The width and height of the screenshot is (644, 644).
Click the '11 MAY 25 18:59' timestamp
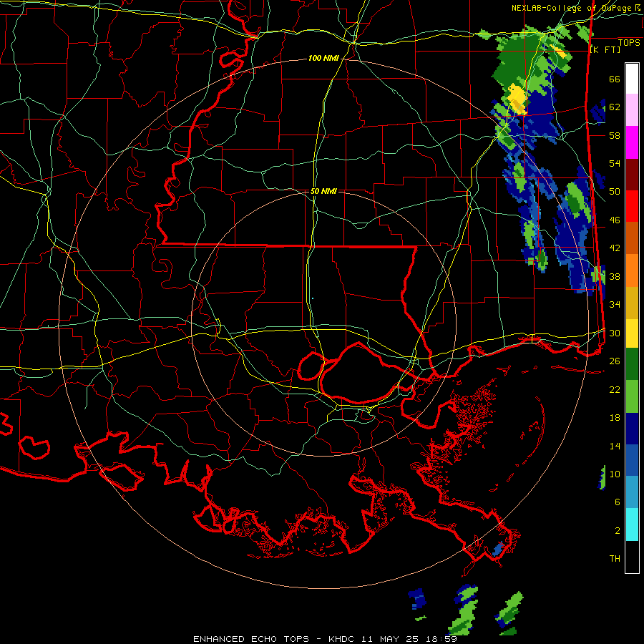click(409, 639)
